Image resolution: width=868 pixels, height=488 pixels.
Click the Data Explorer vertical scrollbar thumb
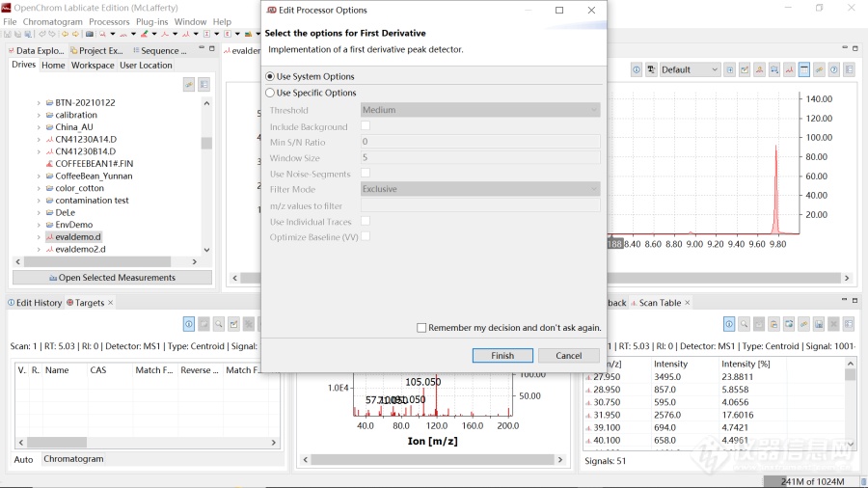pyautogui.click(x=206, y=144)
